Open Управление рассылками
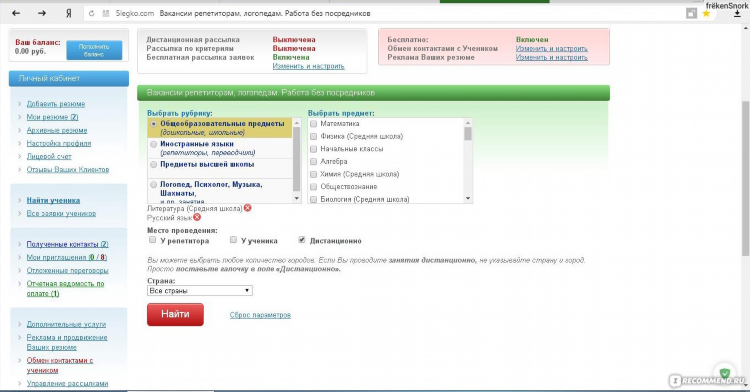The height and width of the screenshot is (392, 750). 67,383
